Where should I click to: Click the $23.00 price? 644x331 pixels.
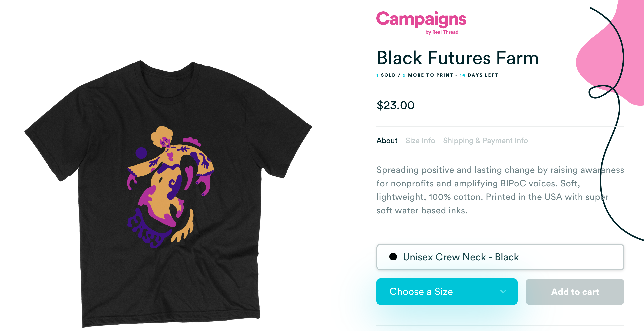tap(395, 105)
